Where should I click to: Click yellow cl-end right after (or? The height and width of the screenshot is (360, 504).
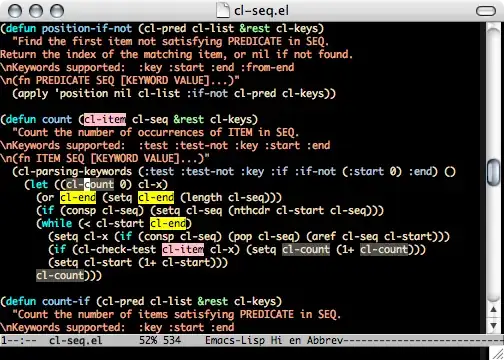coord(78,198)
